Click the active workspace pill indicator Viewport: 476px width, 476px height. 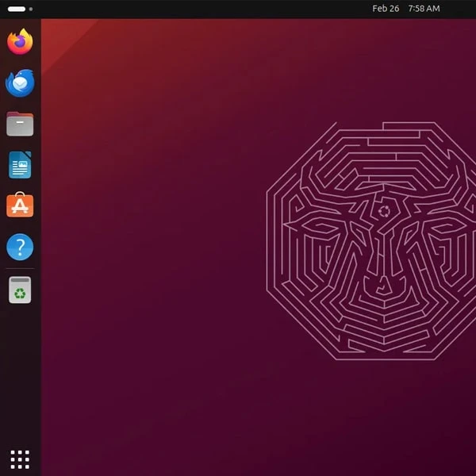(16, 9)
